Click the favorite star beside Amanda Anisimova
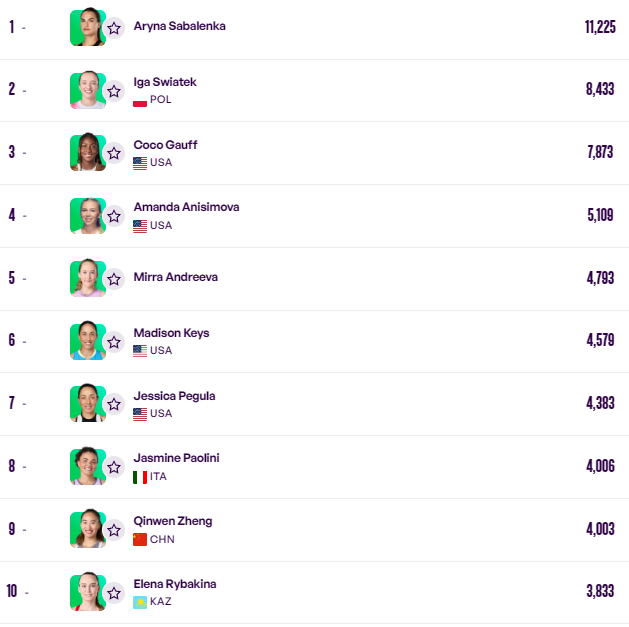 click(114, 216)
